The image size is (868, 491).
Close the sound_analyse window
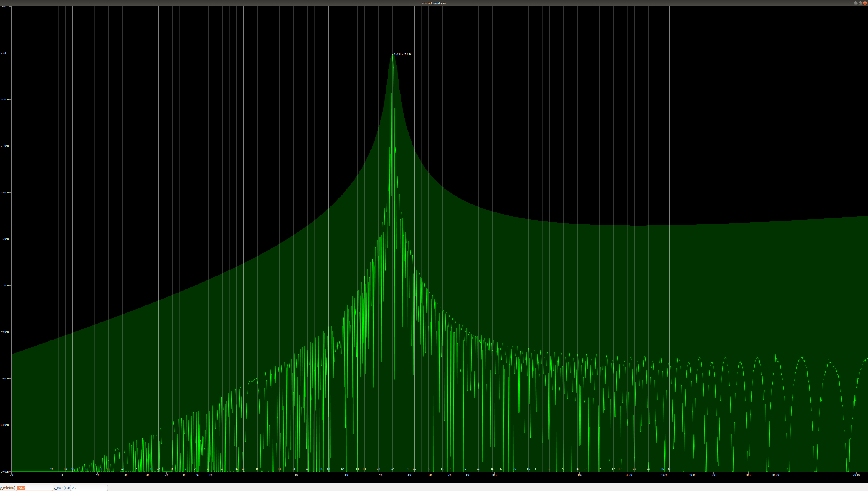point(865,3)
